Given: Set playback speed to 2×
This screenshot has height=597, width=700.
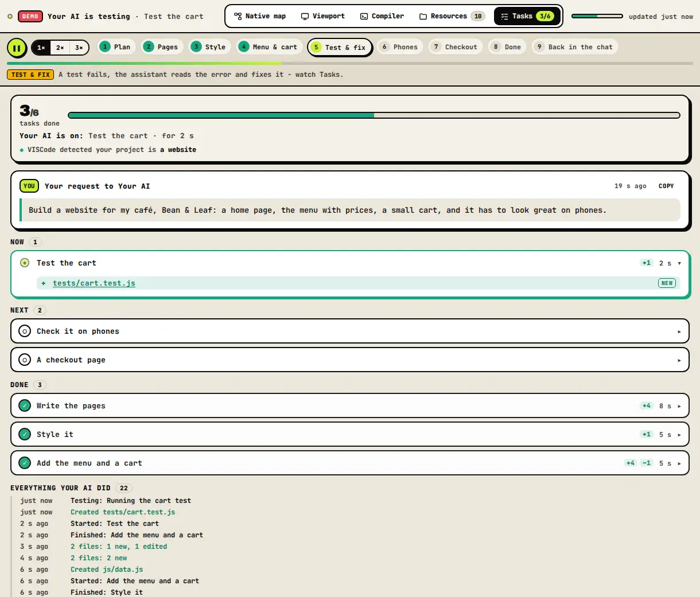Looking at the screenshot, I should coord(60,48).
